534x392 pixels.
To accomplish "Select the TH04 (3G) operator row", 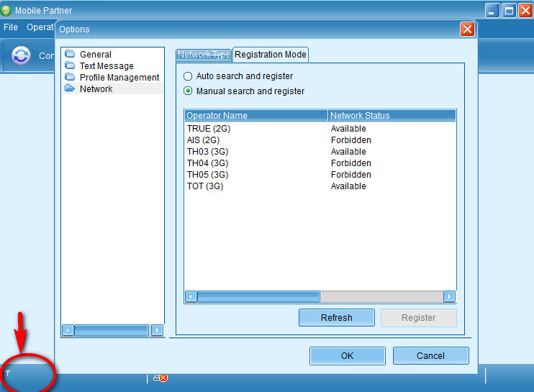I will (x=320, y=163).
